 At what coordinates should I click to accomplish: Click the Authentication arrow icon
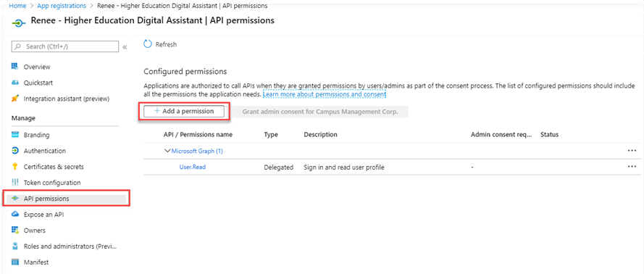(15, 151)
